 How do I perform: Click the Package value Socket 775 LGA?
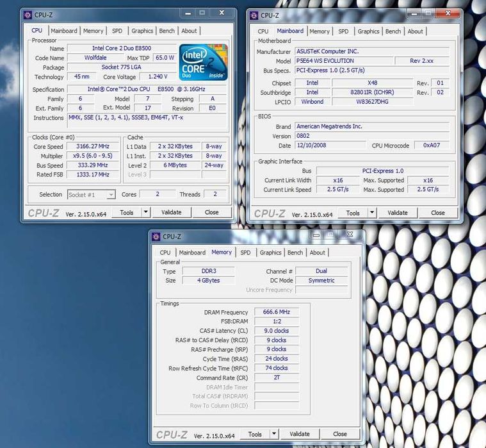122,67
